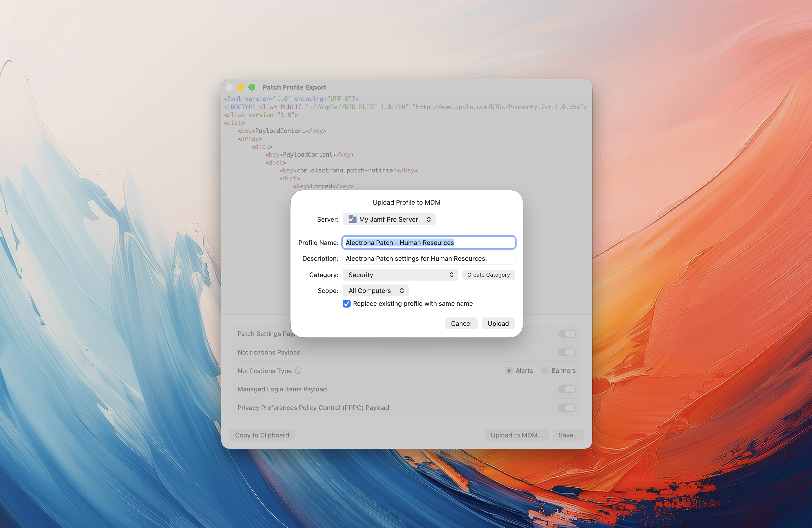Toggle the Managed Login Items Payload switch

(567, 389)
